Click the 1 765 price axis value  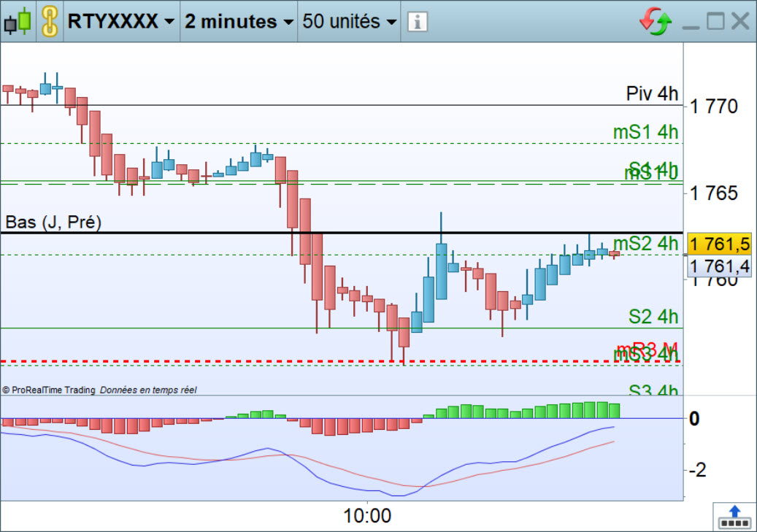713,193
